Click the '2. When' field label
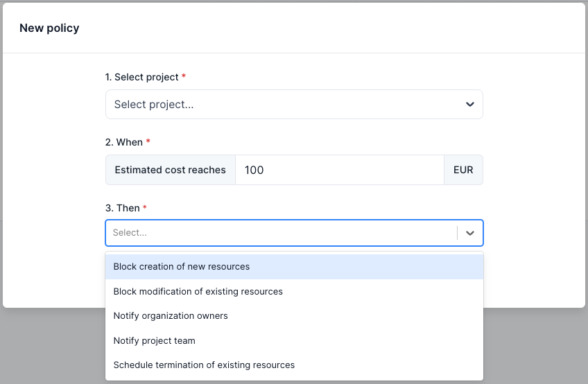The width and height of the screenshot is (588, 384). [x=124, y=142]
